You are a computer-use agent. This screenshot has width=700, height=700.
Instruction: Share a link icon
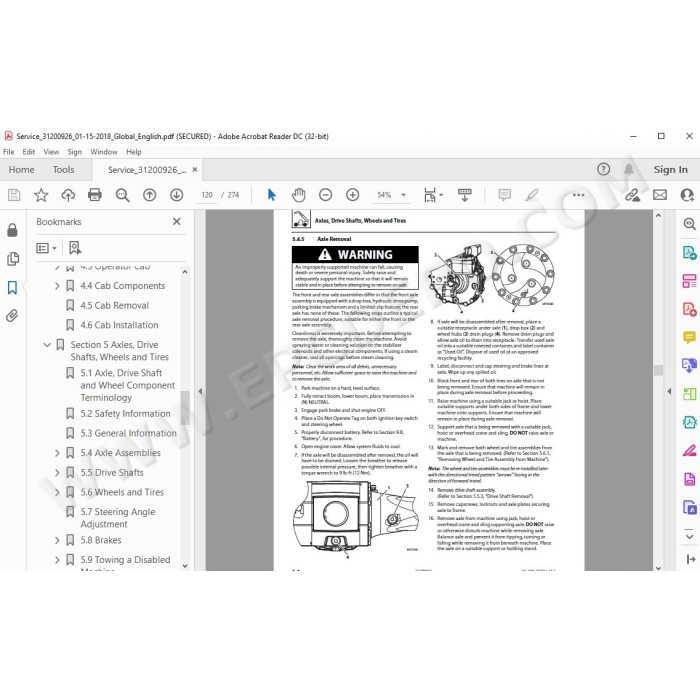click(x=632, y=195)
